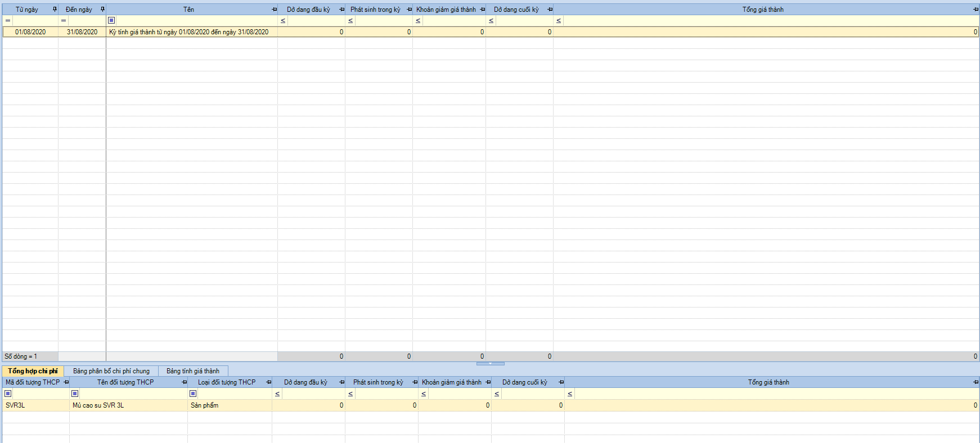The height and width of the screenshot is (443, 980).
Task: Pin the Mã đối tượng THCP column
Action: point(66,382)
